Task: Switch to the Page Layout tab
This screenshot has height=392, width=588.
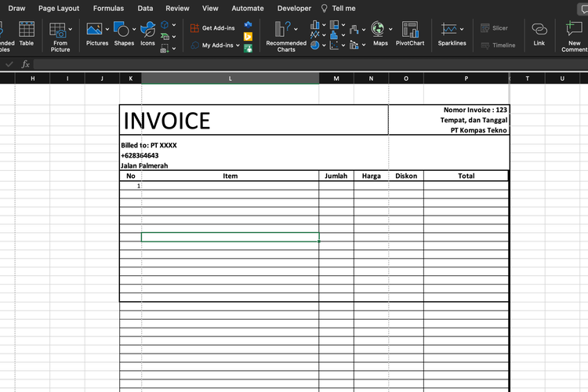Action: point(59,9)
